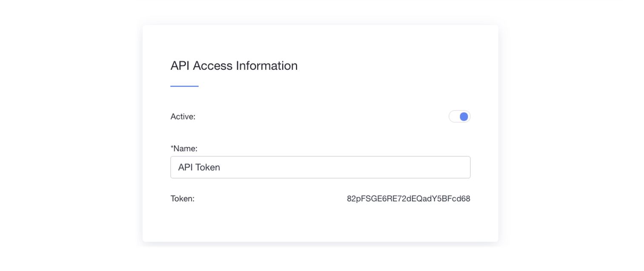Click the 'API Token' text in Name field
The height and width of the screenshot is (271, 644).
tap(199, 167)
